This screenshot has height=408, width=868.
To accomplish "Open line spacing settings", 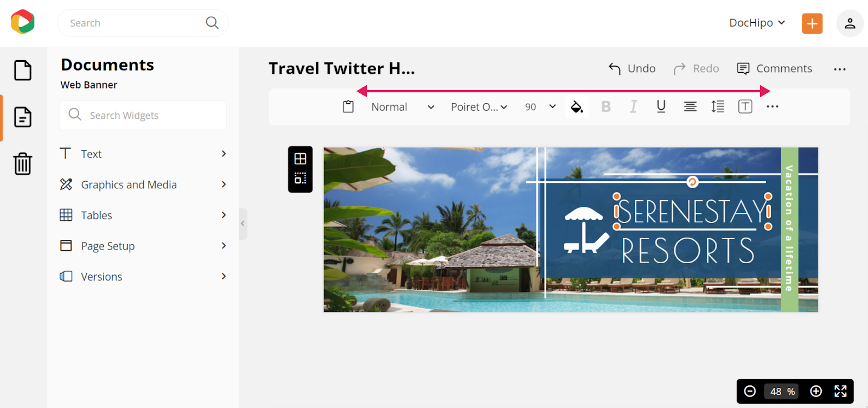I will [x=718, y=107].
